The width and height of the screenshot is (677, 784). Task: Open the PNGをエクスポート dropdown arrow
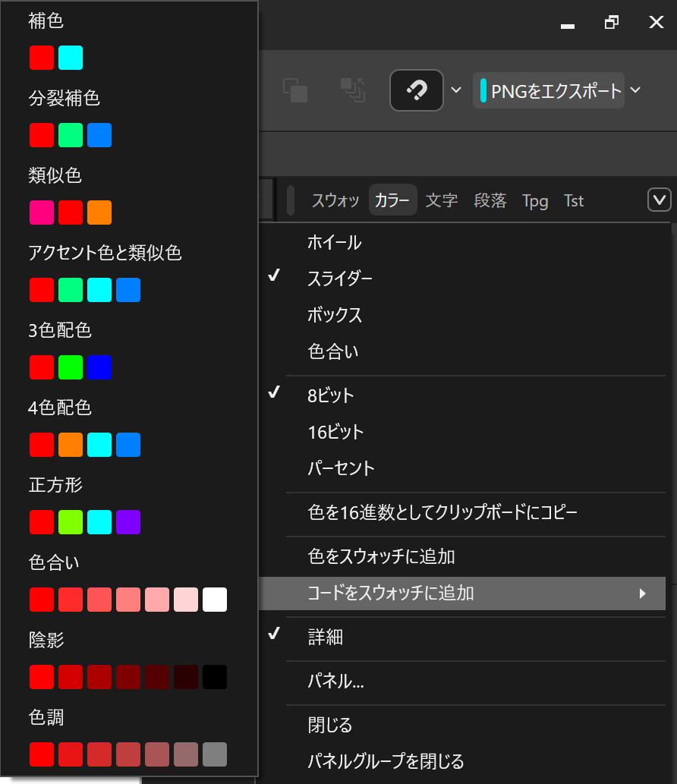point(636,90)
